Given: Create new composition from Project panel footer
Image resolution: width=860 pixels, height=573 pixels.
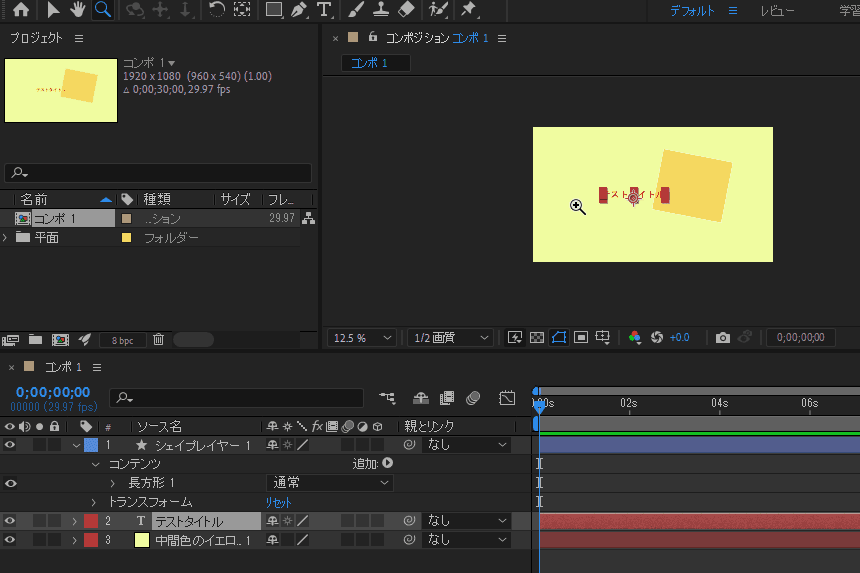Looking at the screenshot, I should point(60,340).
